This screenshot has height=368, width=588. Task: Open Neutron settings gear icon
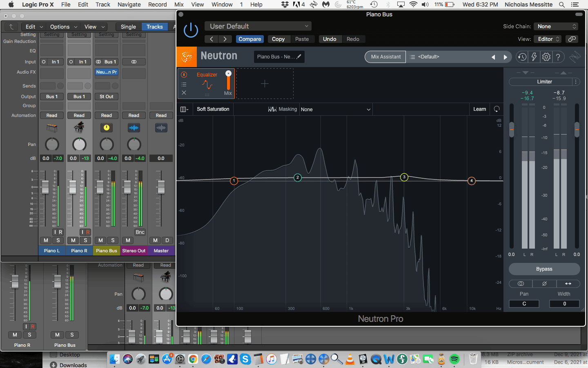(x=546, y=57)
